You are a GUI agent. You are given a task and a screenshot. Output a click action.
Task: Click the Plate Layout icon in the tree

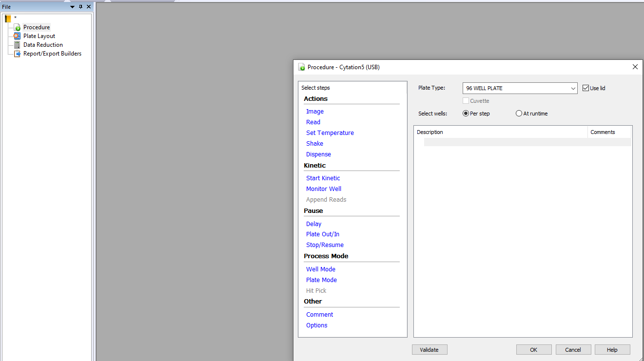click(18, 36)
